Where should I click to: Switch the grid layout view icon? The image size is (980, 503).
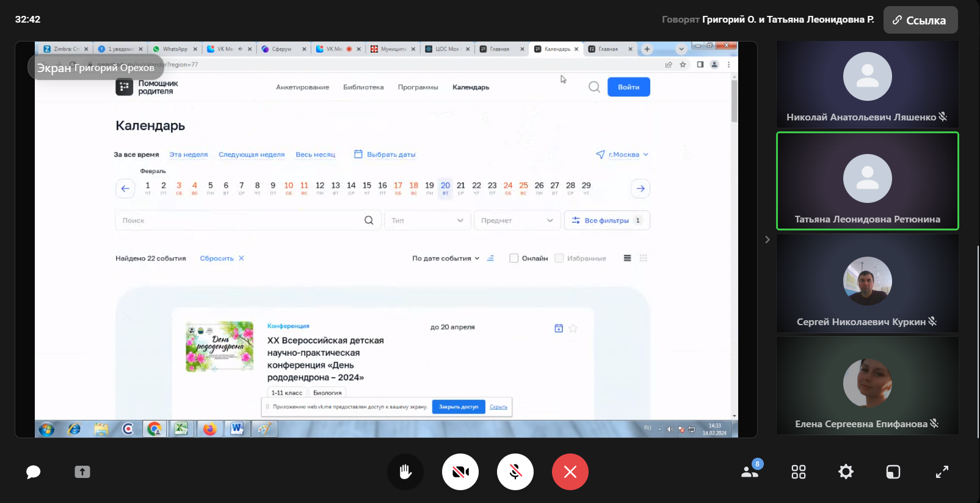tap(799, 472)
